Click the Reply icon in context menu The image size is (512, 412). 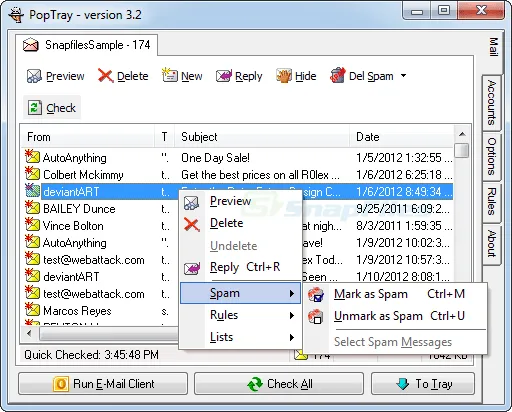pyautogui.click(x=192, y=268)
